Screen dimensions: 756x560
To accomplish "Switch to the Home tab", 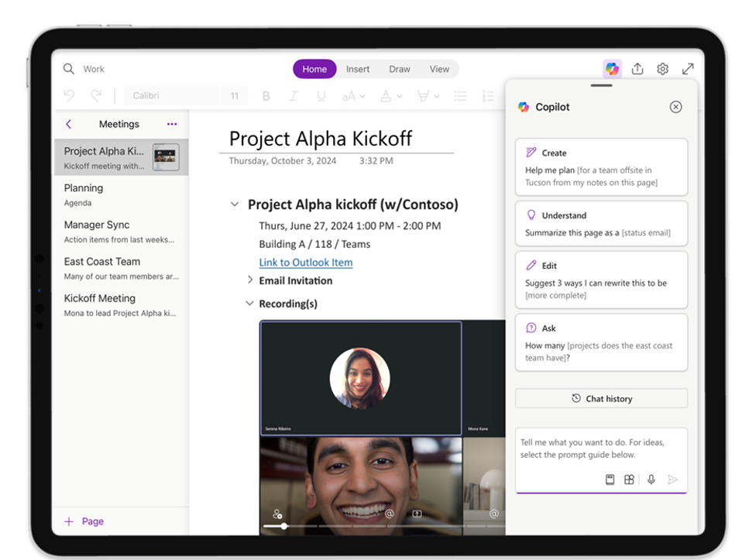I will click(x=314, y=69).
